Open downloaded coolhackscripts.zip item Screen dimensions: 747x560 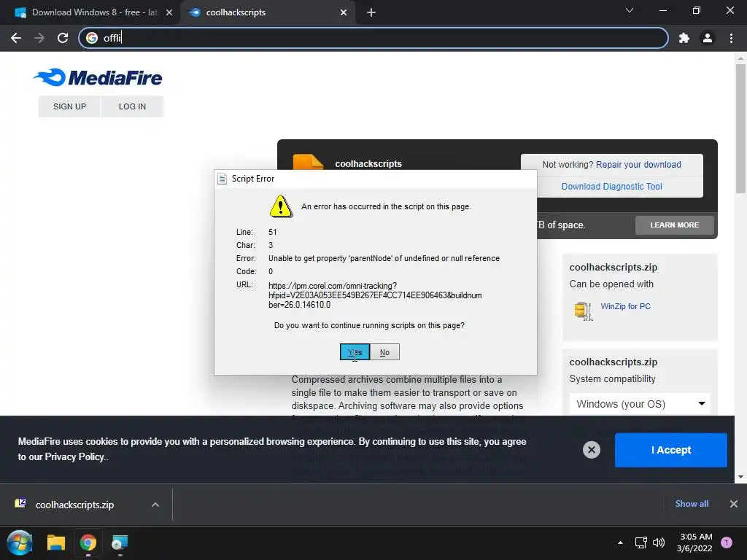click(x=74, y=505)
